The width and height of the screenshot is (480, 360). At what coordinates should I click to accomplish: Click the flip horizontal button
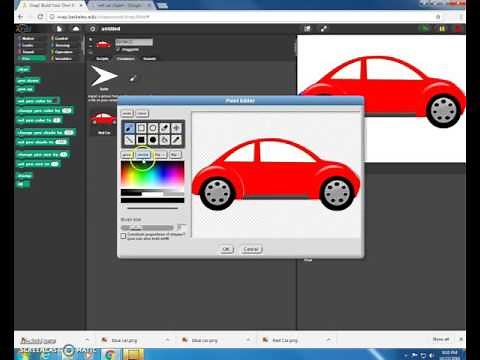pos(160,155)
